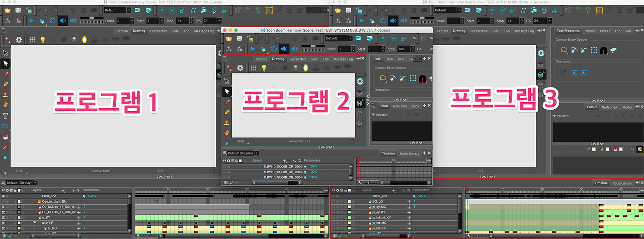Open Timeline tab in right window
This screenshot has height=239, width=644.
click(x=601, y=183)
